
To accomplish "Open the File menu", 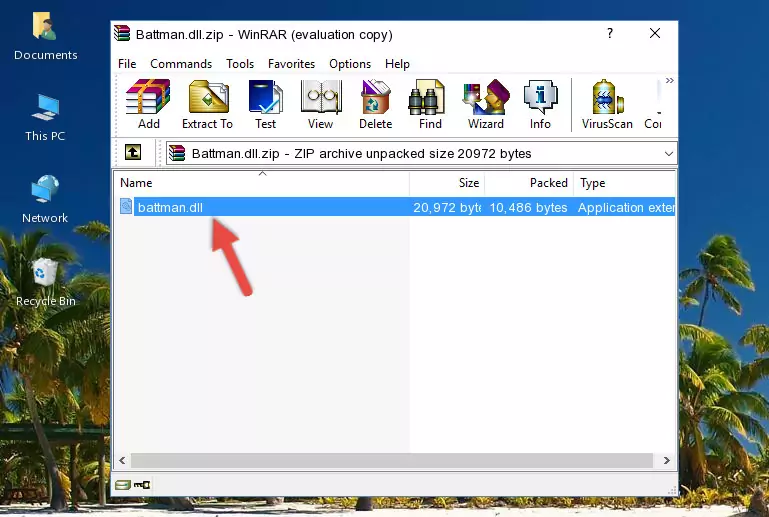I will pyautogui.click(x=127, y=64).
